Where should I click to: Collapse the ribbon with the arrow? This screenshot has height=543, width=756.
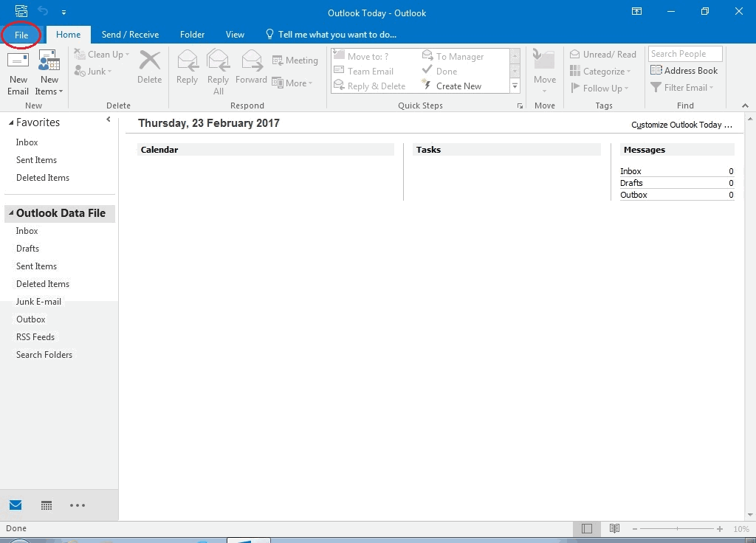[x=745, y=106]
